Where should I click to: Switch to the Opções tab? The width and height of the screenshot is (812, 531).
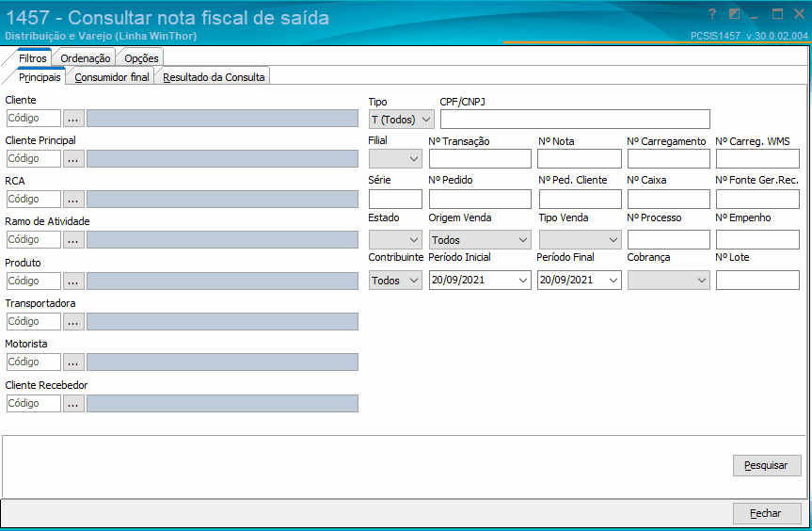point(141,58)
